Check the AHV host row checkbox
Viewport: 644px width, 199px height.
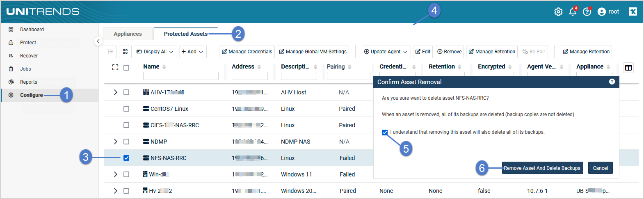[x=126, y=92]
